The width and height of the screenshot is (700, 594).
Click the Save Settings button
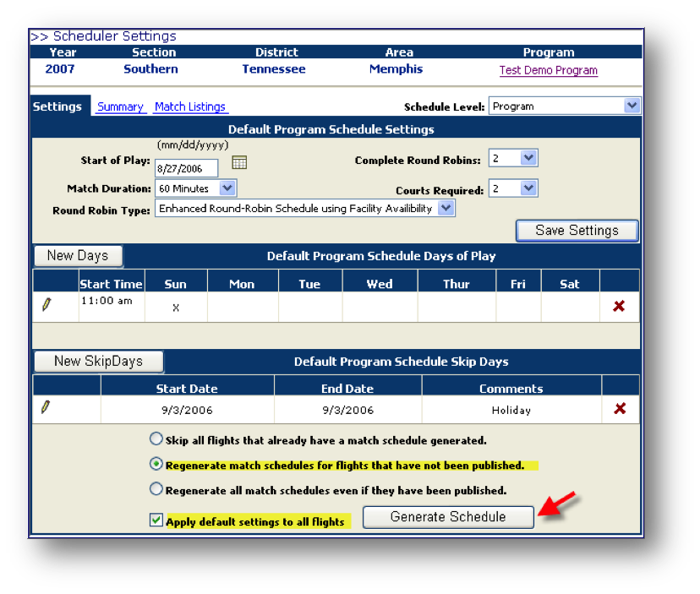[577, 231]
